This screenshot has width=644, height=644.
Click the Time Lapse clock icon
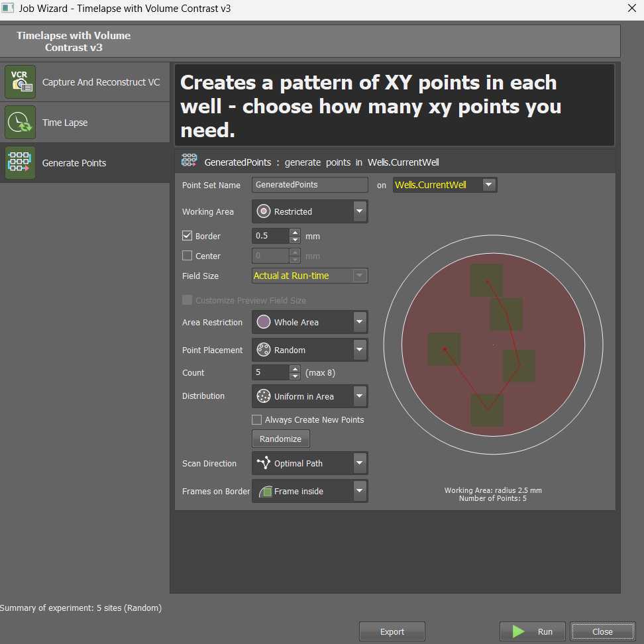[x=20, y=123]
